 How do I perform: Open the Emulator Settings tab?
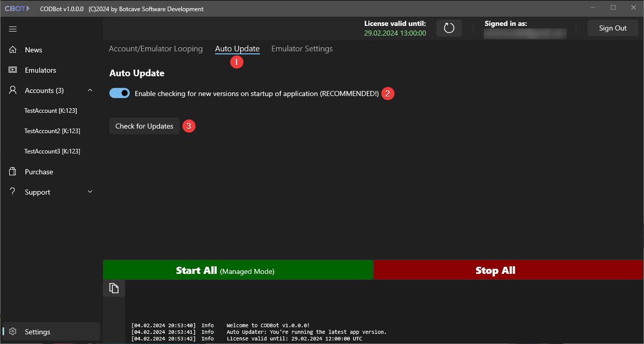tap(302, 49)
